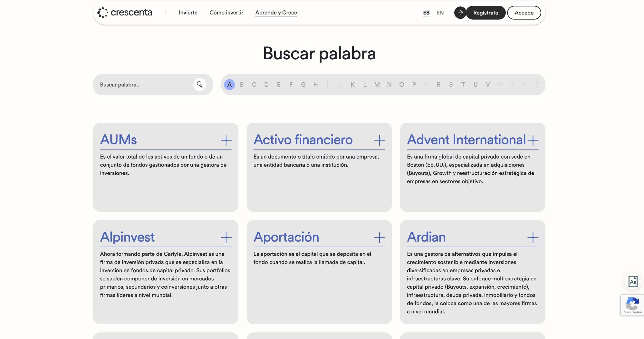Click the plus icon on Ardian
The height and width of the screenshot is (339, 644).
click(533, 238)
